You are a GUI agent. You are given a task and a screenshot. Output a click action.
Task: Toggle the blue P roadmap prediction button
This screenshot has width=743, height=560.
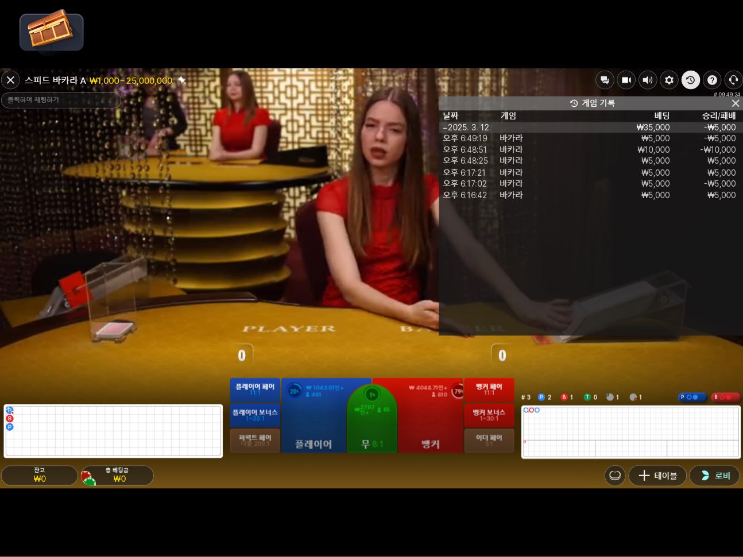[x=691, y=397]
